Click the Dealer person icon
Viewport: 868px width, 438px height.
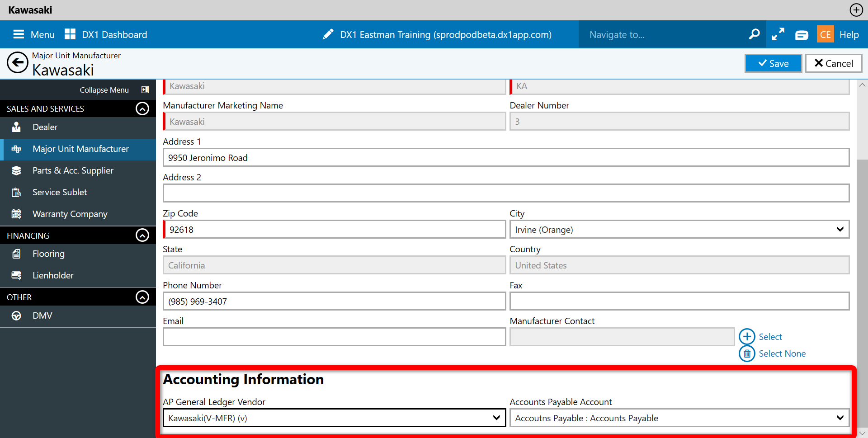pyautogui.click(x=16, y=127)
